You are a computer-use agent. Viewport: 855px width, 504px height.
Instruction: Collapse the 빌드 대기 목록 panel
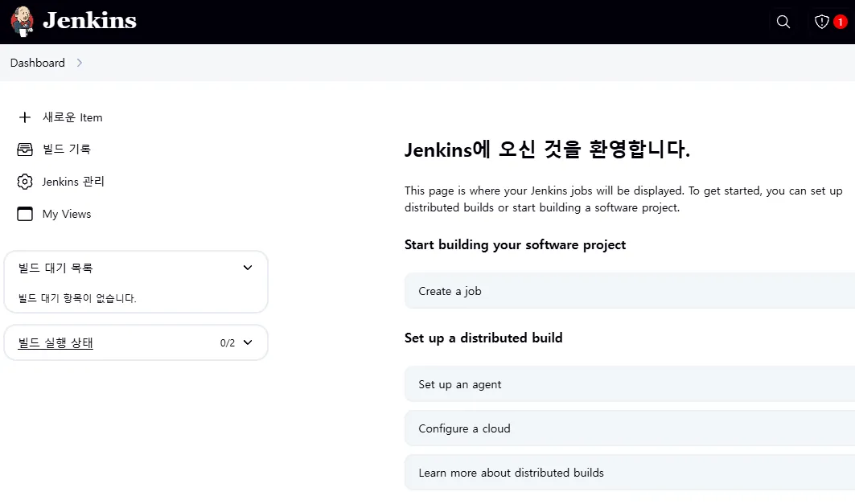click(x=248, y=268)
